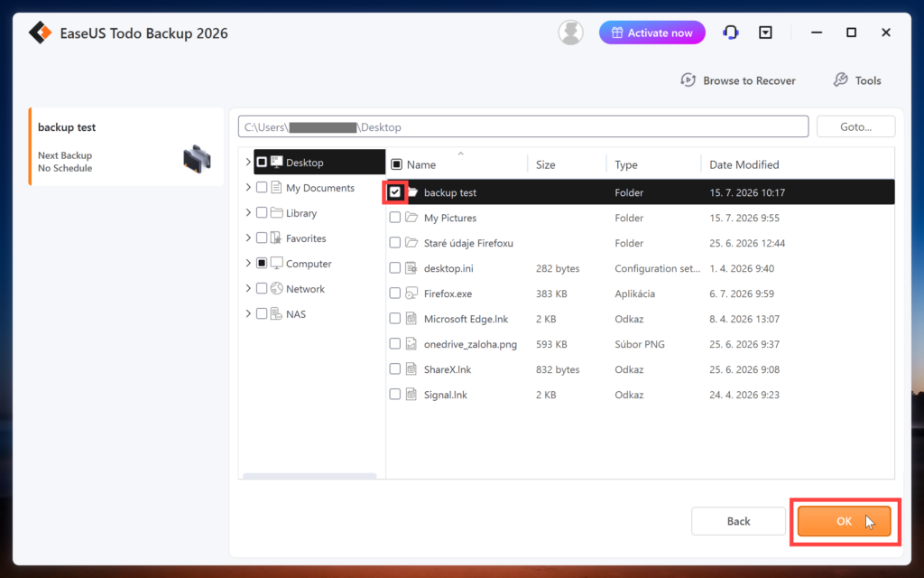Click the Library folder icon
Viewport: 924px width, 578px height.
[276, 213]
